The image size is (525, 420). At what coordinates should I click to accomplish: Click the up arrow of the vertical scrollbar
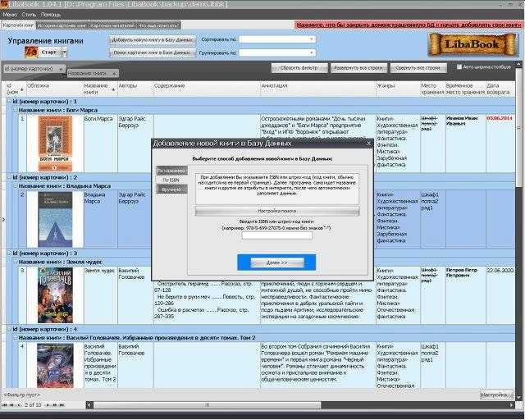click(518, 64)
